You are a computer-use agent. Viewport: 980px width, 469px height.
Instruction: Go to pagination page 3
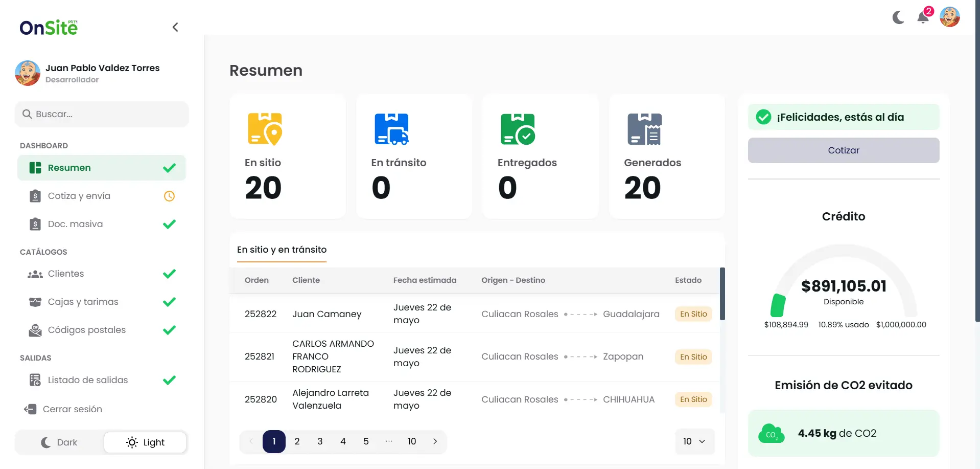tap(320, 441)
